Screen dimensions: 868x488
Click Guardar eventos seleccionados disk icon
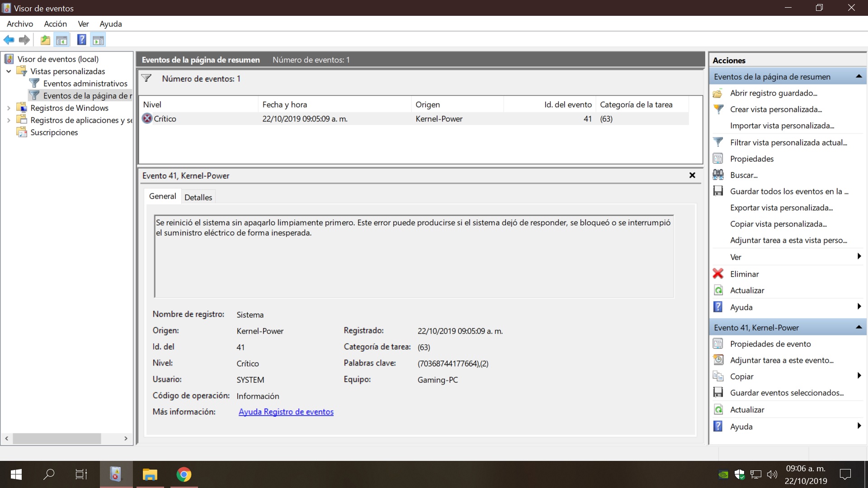click(x=718, y=393)
